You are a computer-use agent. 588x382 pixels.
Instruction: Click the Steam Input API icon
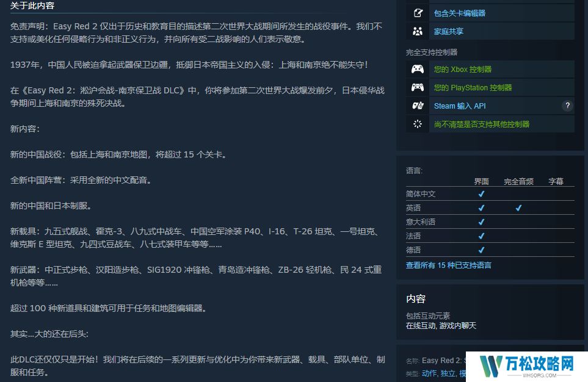click(418, 106)
